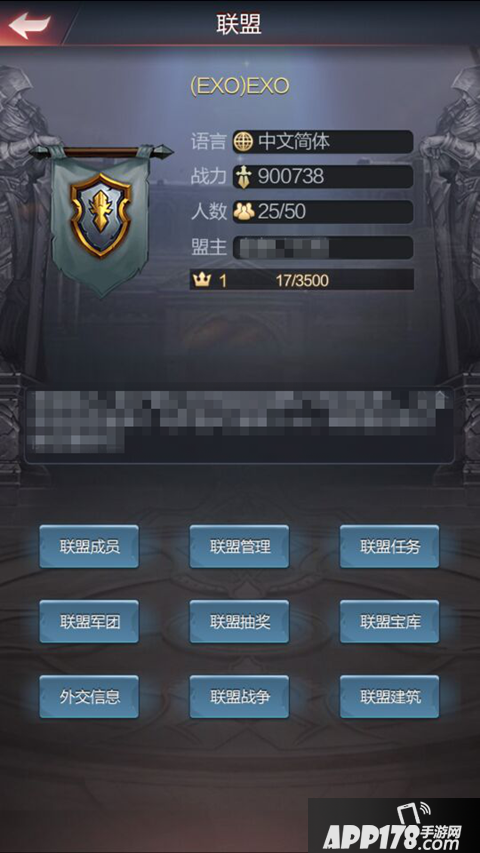Open 外交信息 diplomacy info
Screen dimensions: 480x853
pos(89,697)
